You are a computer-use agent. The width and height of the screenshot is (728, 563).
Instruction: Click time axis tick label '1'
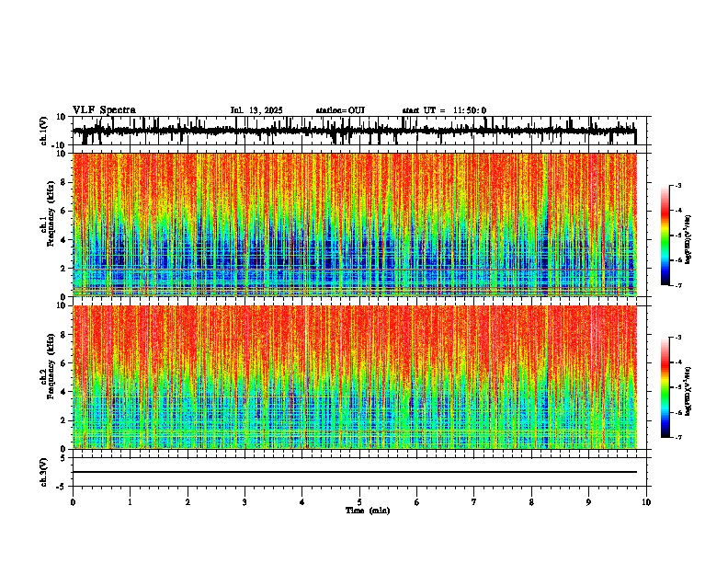130,502
